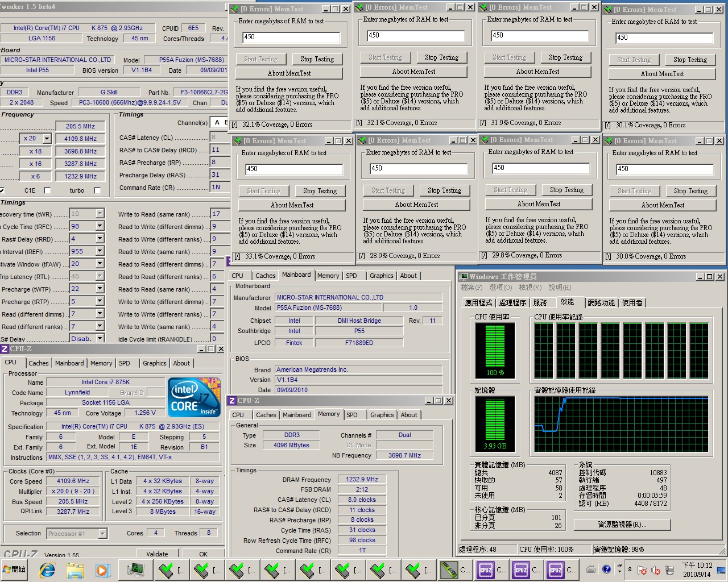Click the Task Manager window title icon
Screen dimensions: 728x582
coord(464,276)
